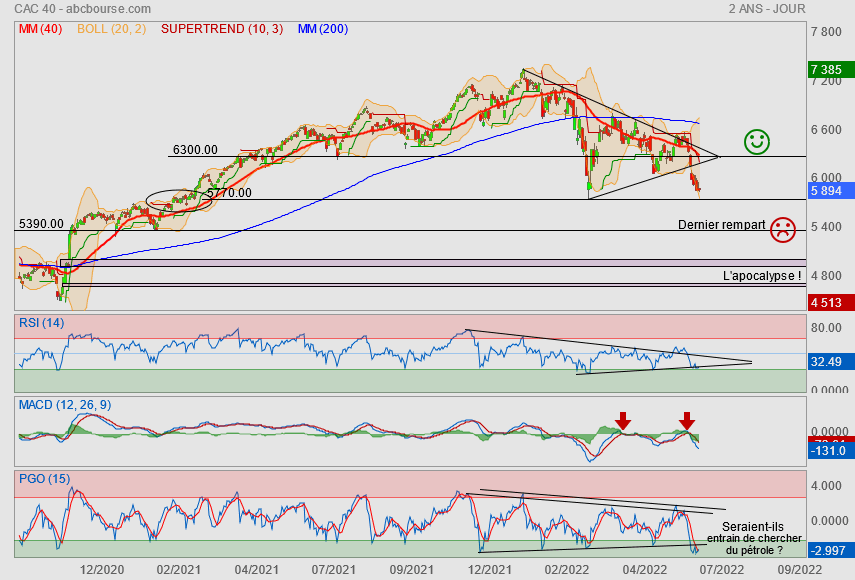Click the RSI (14) indicator title
The width and height of the screenshot is (855, 580).
click(x=42, y=322)
